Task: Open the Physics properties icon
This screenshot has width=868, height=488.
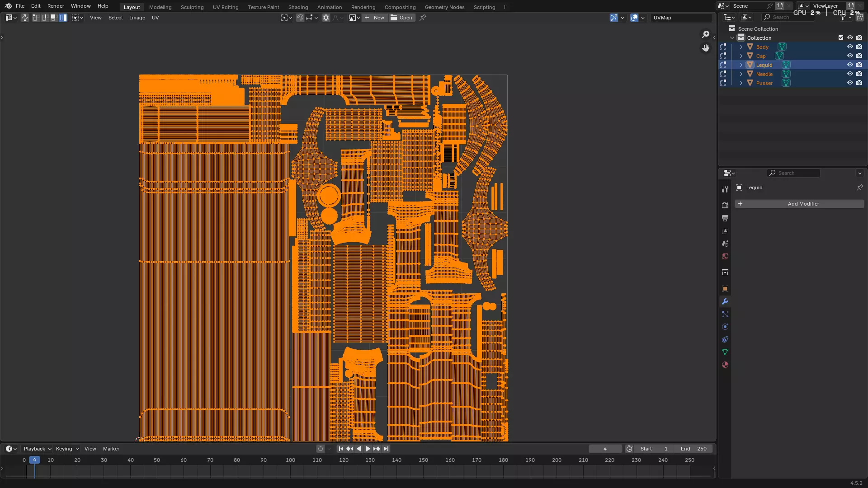Action: tap(725, 327)
